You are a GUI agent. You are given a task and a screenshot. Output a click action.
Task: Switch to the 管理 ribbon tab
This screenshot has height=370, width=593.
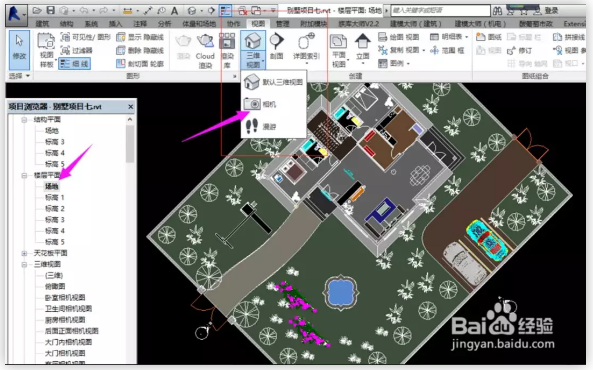[x=283, y=24]
